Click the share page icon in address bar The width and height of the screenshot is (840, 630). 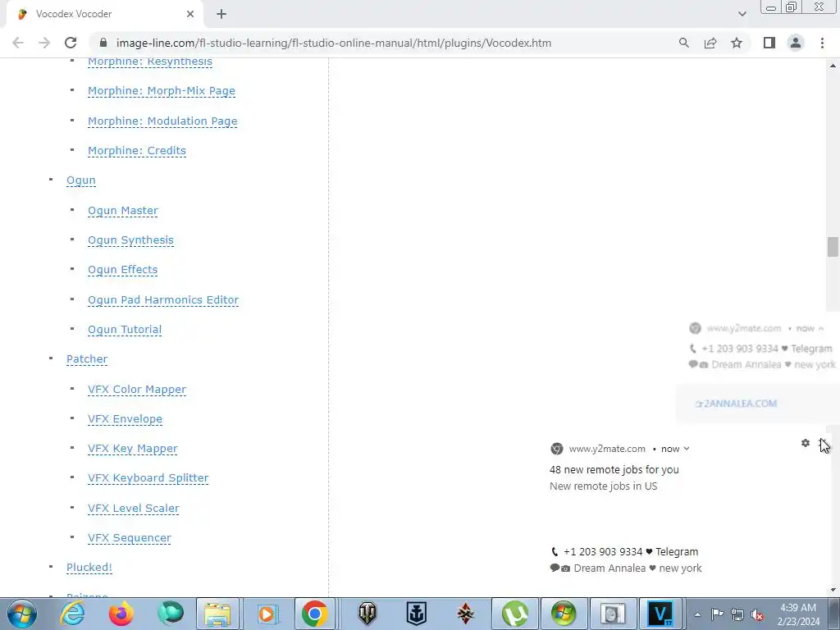pyautogui.click(x=710, y=43)
